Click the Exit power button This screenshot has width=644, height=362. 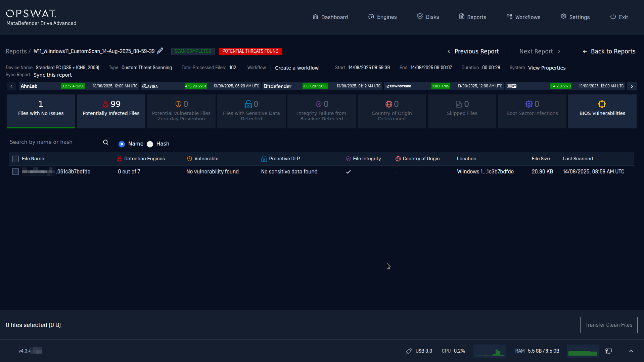(x=619, y=17)
